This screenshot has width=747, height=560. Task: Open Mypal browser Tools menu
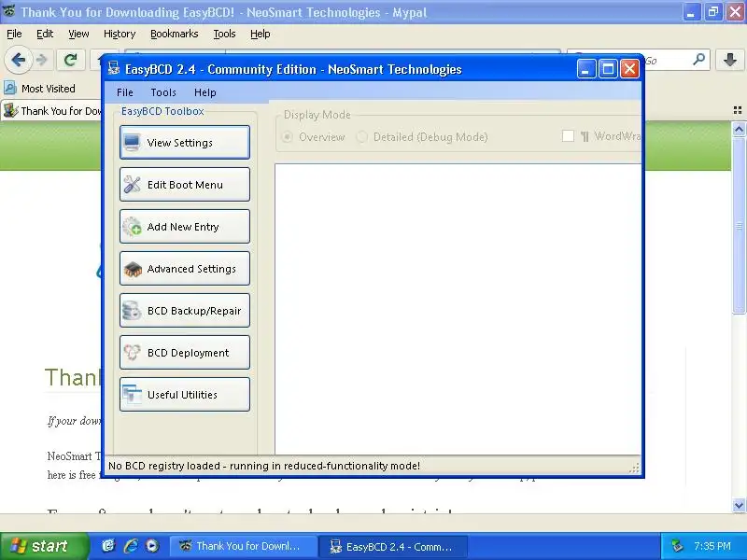click(x=224, y=34)
